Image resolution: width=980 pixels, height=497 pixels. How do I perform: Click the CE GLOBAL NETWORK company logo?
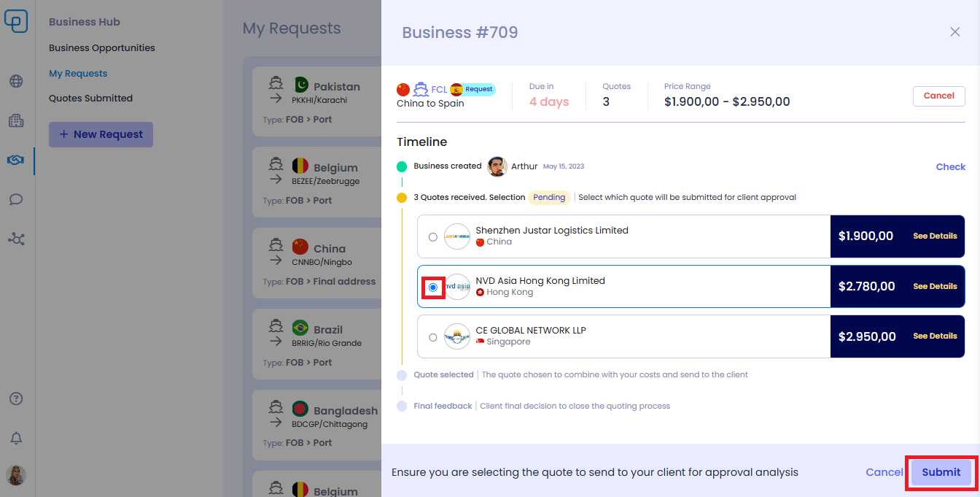tap(457, 336)
